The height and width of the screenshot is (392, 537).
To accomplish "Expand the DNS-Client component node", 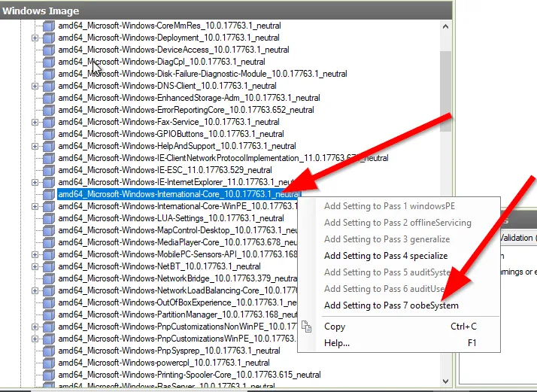I will [35, 86].
